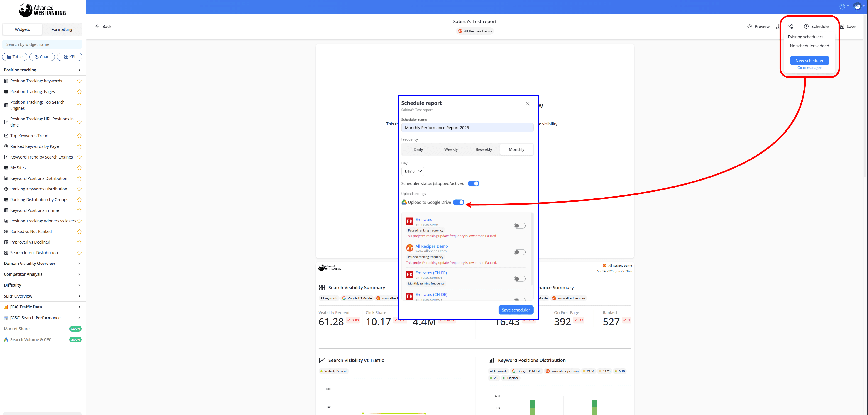Open the Go to manager link
This screenshot has width=868, height=415.
pyautogui.click(x=809, y=68)
